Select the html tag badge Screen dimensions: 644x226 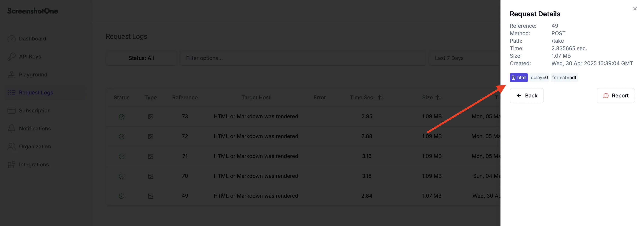[x=519, y=77]
